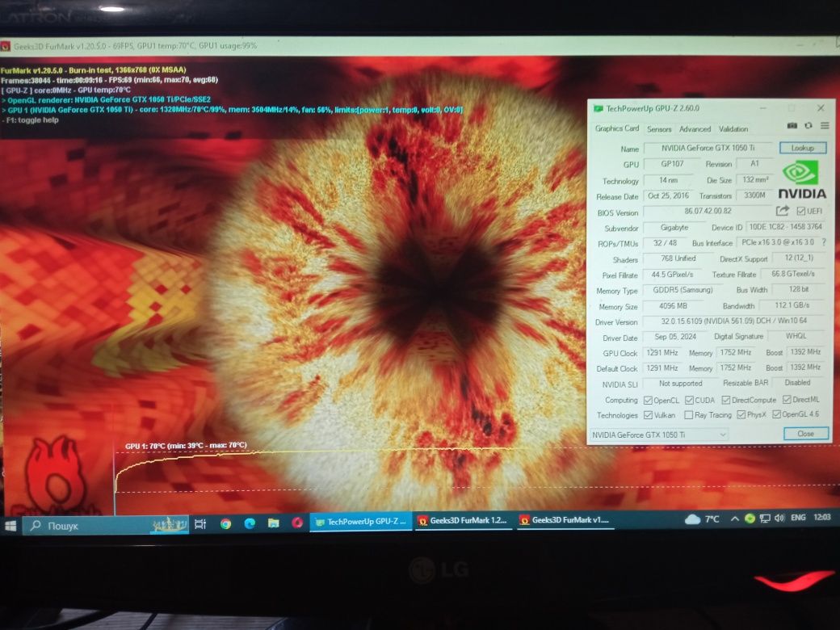Click the WHQL digital signature field

click(796, 336)
